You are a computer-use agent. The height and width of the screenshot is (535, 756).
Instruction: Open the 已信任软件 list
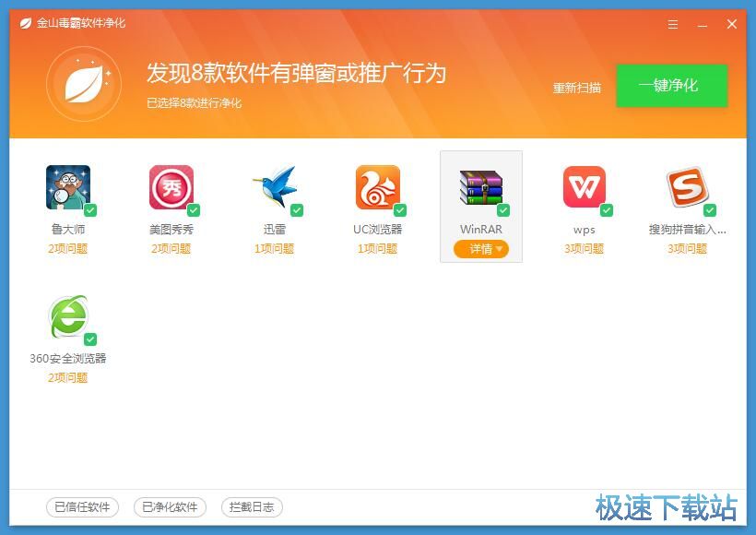pos(82,507)
